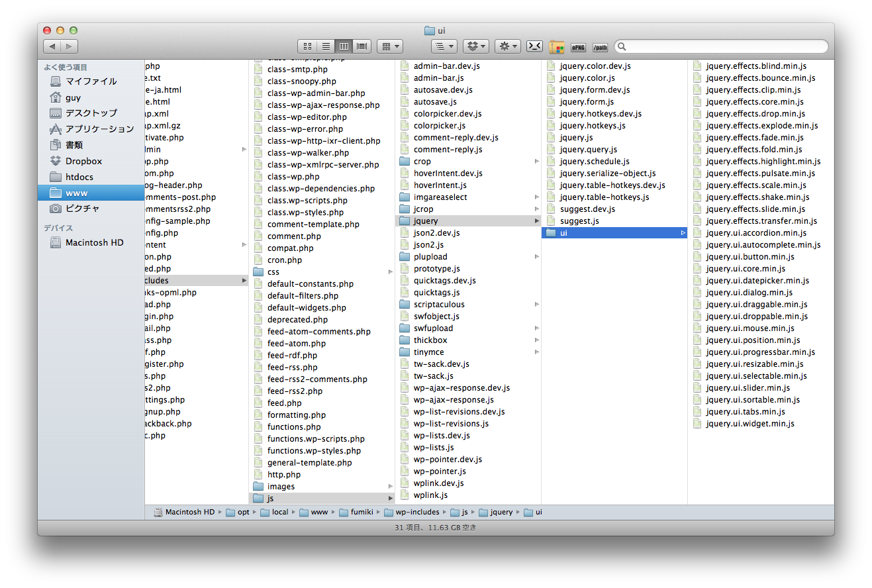Select Dropbox in the sidebar
Screen dimensions: 872x588
[83, 161]
